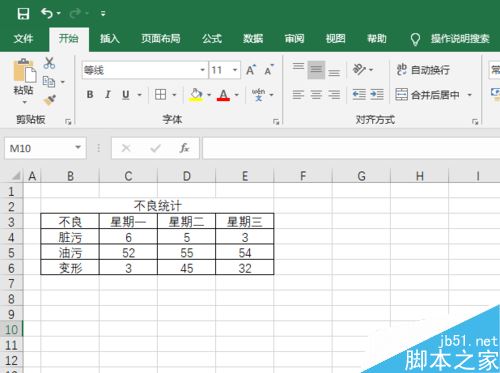Image resolution: width=500 pixels, height=373 pixels.
Task: Open the 文件 tab
Action: pyautogui.click(x=23, y=39)
